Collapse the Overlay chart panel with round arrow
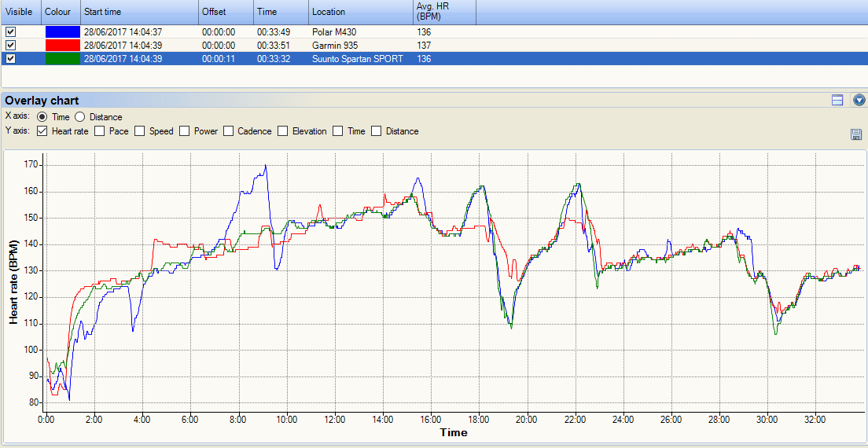The image size is (868, 448). click(x=859, y=100)
